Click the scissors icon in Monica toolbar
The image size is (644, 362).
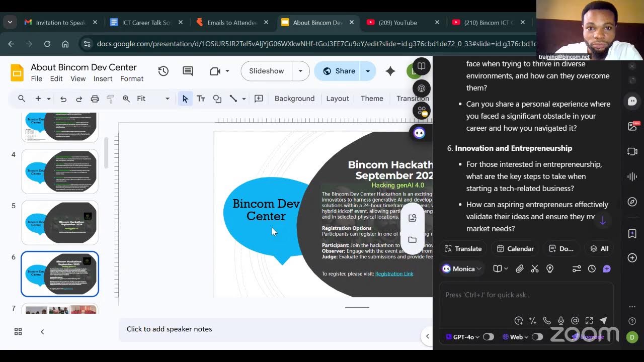tap(535, 269)
